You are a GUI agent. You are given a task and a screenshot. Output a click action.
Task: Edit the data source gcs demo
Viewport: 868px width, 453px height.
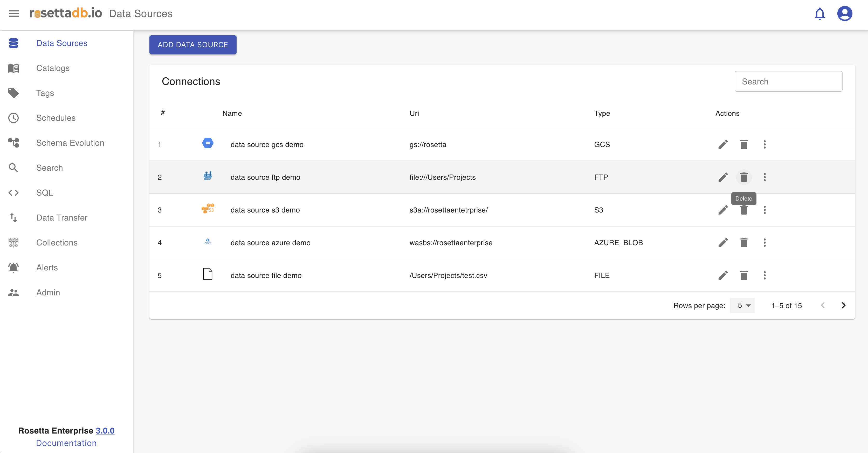pos(723,144)
